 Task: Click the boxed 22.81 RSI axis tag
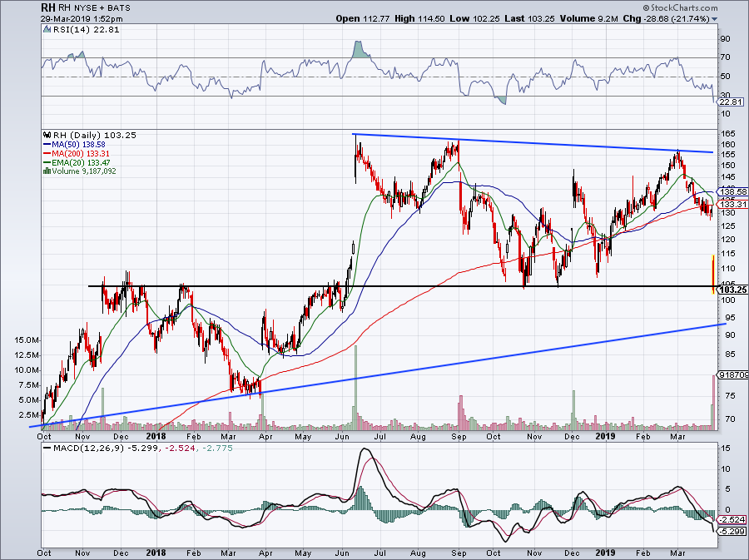(732, 102)
